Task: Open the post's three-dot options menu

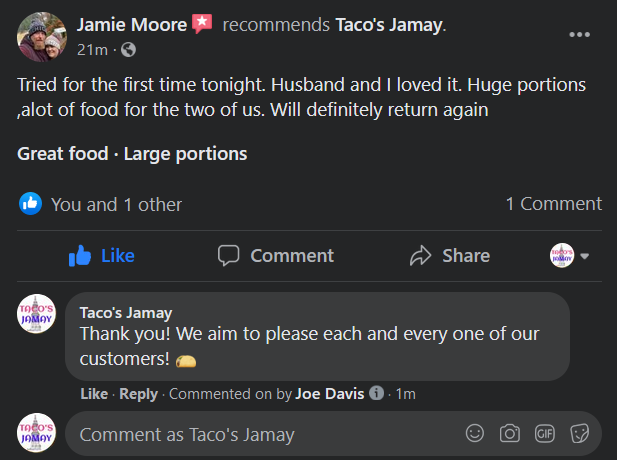Action: pos(579,35)
